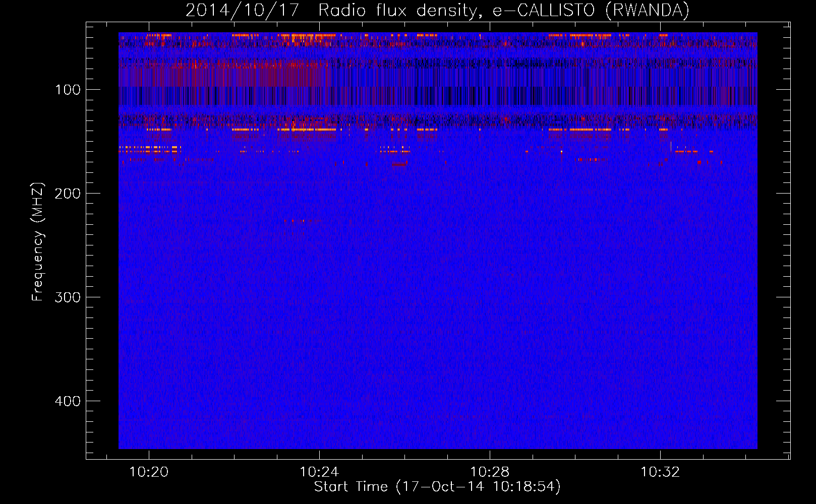Click the 'Start Time (17-Oct-14 10:18:54)' axis label
This screenshot has width=816, height=504.
(x=437, y=487)
